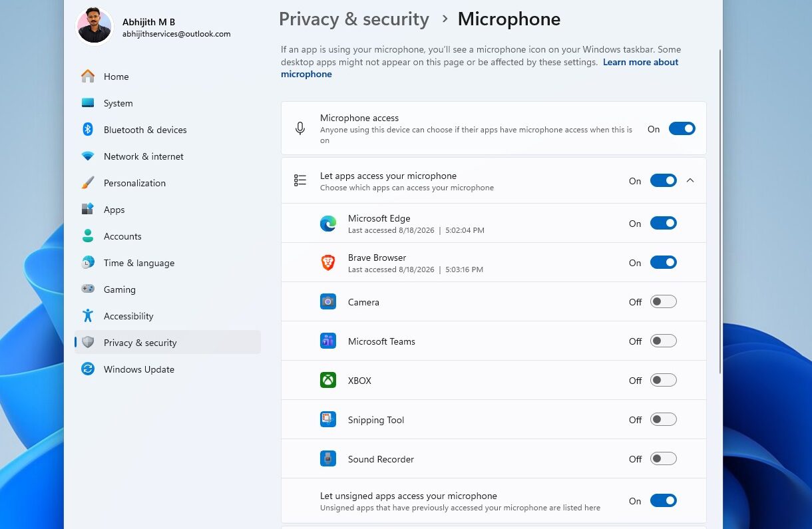Click the Microsoft Teams app icon
The image size is (812, 529).
click(328, 341)
